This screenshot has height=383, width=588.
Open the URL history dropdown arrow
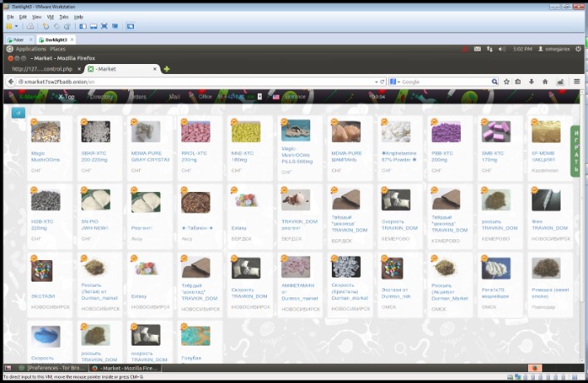coord(376,81)
